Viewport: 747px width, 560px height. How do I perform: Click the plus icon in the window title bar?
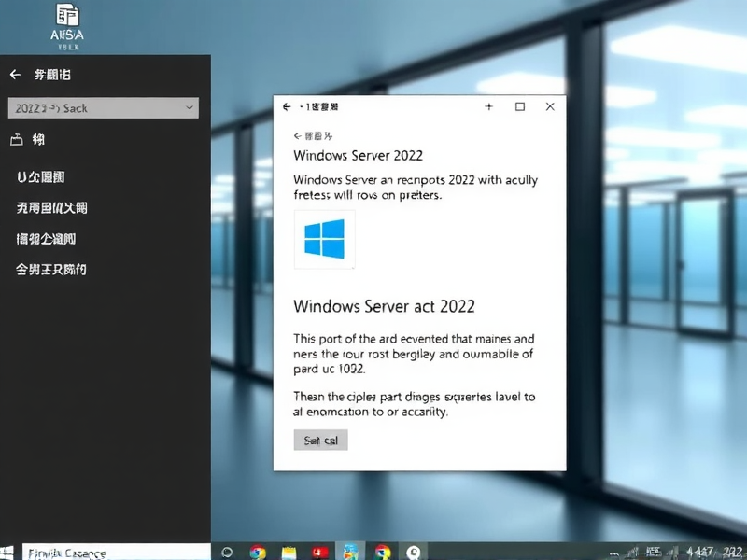[488, 106]
